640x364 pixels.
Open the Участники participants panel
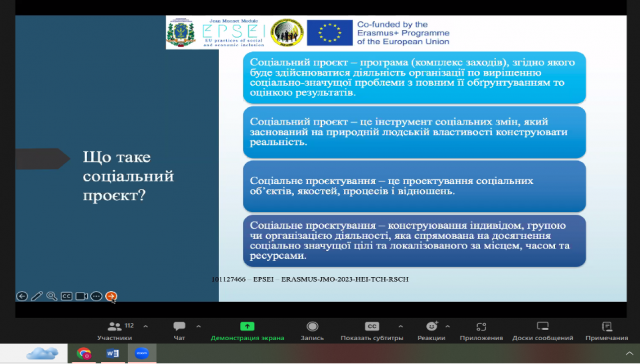point(115,331)
